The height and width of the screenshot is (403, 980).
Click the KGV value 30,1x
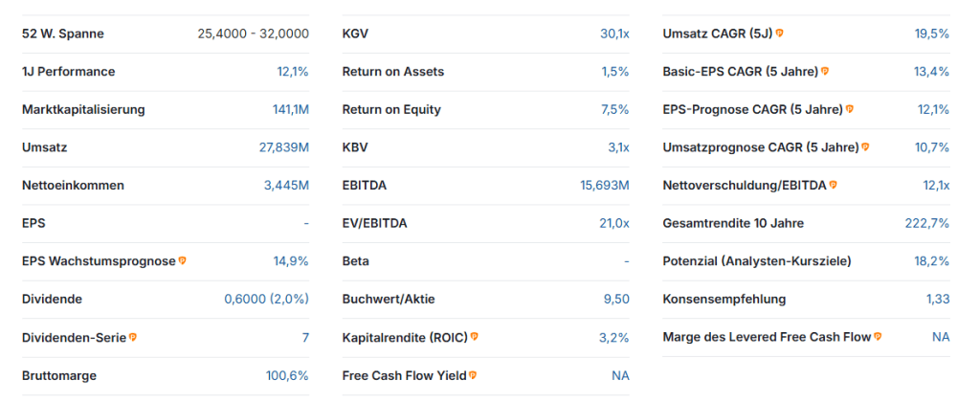coord(614,34)
